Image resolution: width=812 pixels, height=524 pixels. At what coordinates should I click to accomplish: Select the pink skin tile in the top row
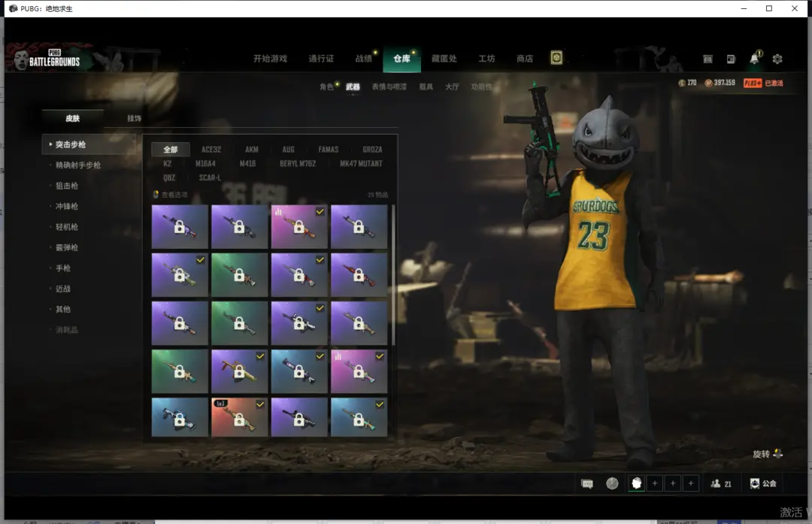coord(299,227)
